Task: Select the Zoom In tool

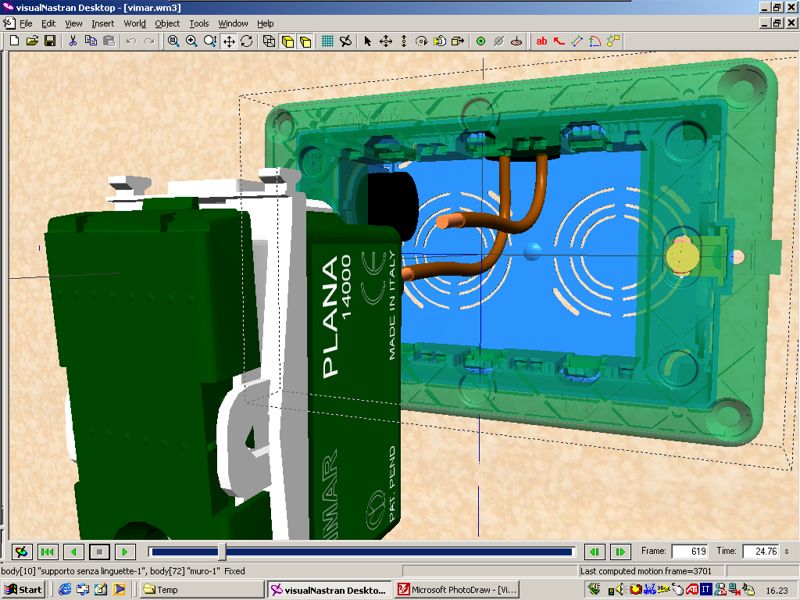Action: click(x=192, y=41)
